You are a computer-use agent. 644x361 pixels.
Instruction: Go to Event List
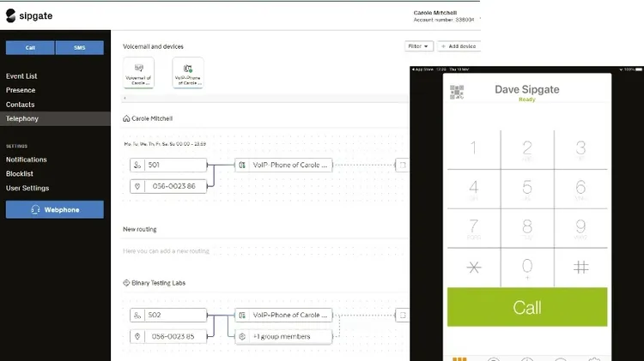pyautogui.click(x=21, y=76)
